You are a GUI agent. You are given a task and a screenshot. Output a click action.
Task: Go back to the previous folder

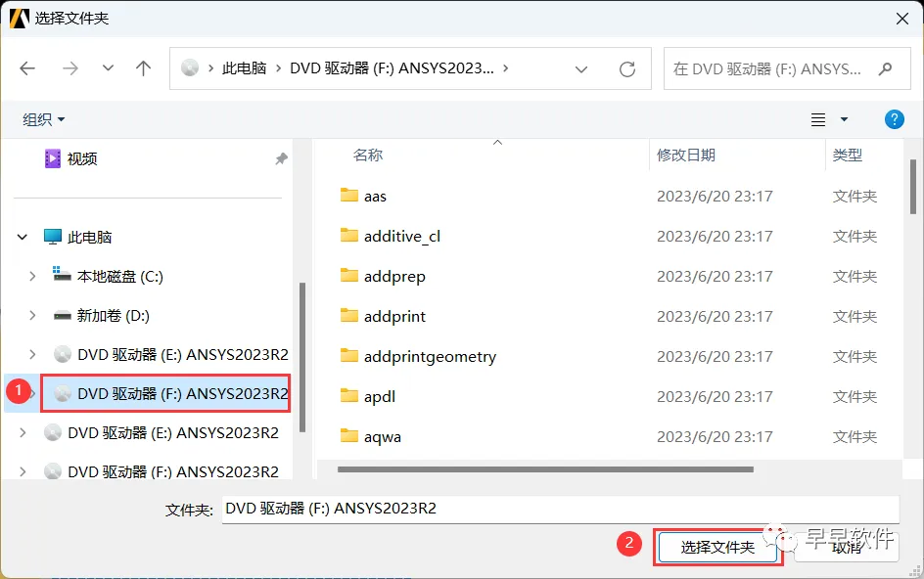[27, 68]
